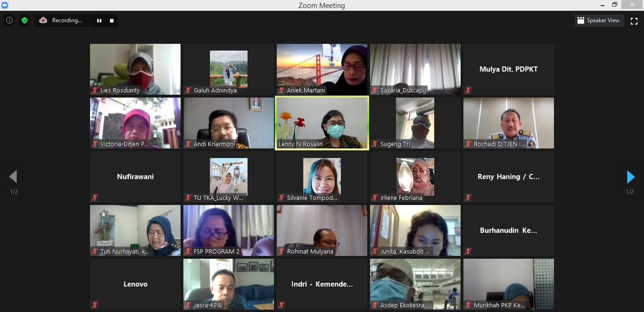Click the muted mic icon on Lenovo tile
This screenshot has height=312, width=644.
click(95, 305)
